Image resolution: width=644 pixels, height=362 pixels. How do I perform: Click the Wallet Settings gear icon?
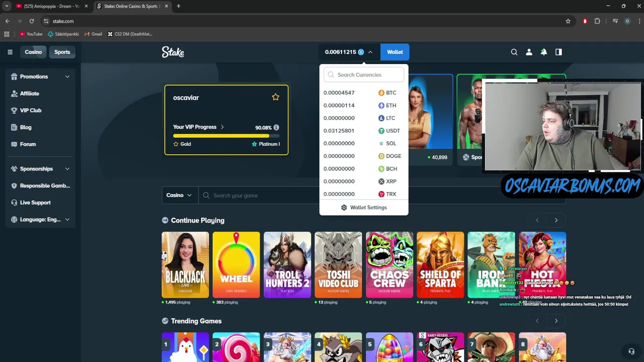[344, 208]
